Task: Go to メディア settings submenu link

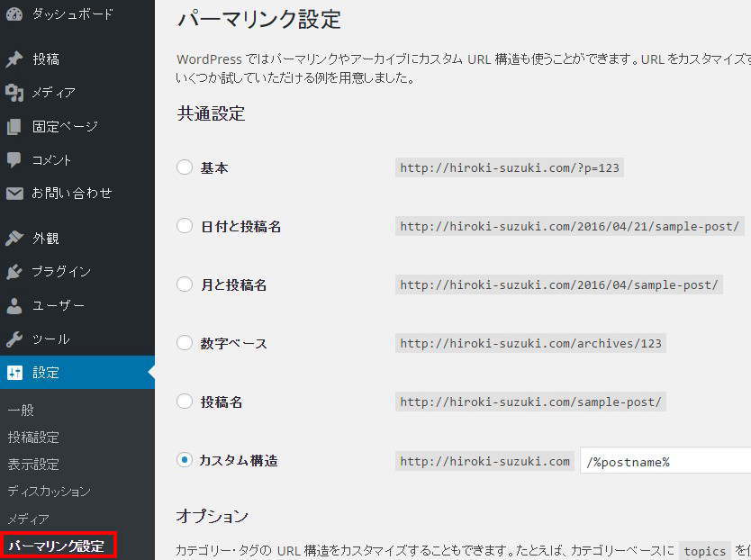Action: click(x=28, y=519)
